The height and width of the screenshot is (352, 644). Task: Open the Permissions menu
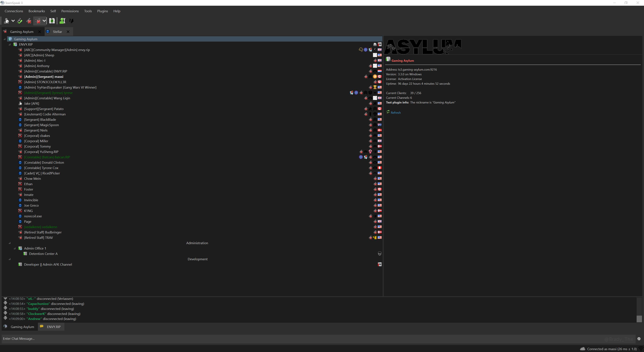click(70, 11)
